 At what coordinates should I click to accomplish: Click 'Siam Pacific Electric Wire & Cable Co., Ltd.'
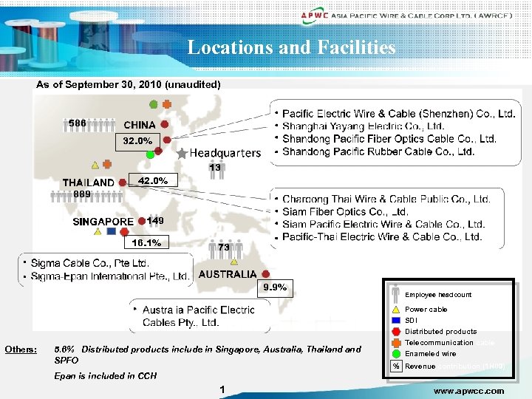(383, 225)
